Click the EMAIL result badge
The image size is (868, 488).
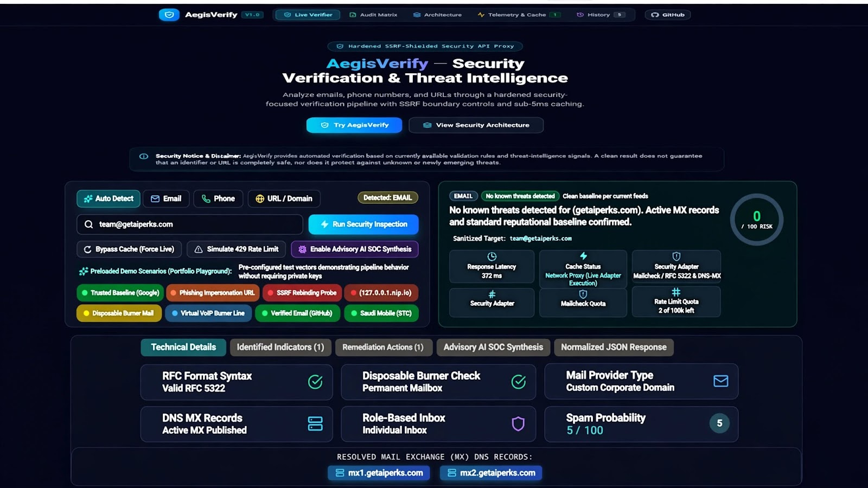click(x=463, y=196)
